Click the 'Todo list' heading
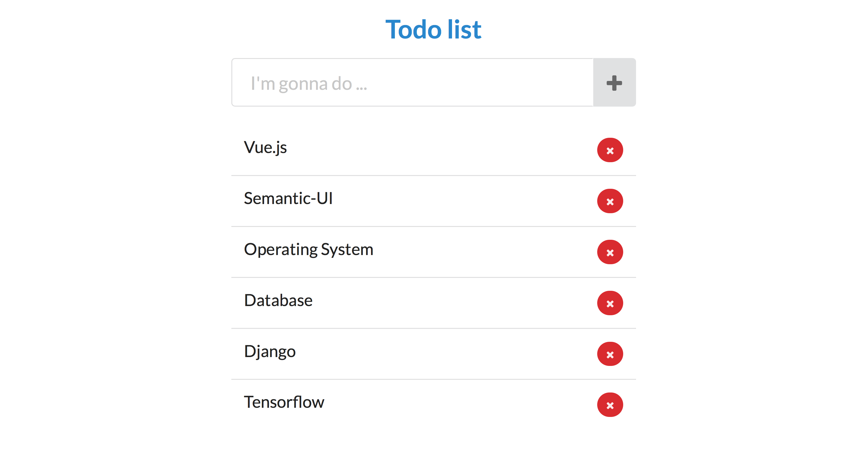Screen dimensions: 868x449 click(x=434, y=30)
